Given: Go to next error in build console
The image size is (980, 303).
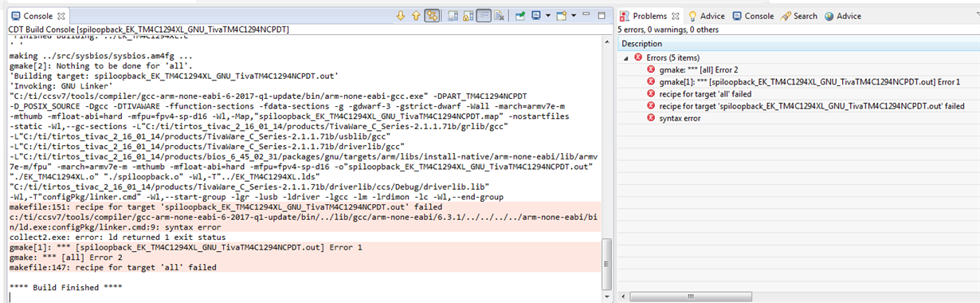Looking at the screenshot, I should (x=401, y=15).
